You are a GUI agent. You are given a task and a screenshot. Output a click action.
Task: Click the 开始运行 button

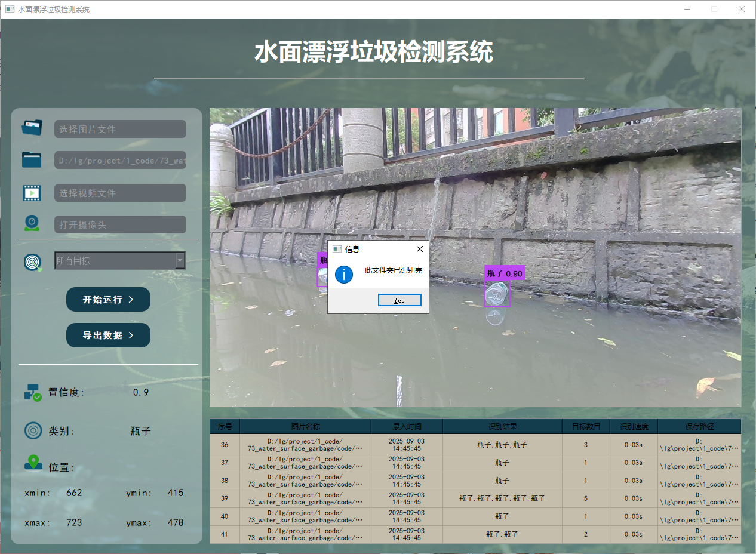108,299
